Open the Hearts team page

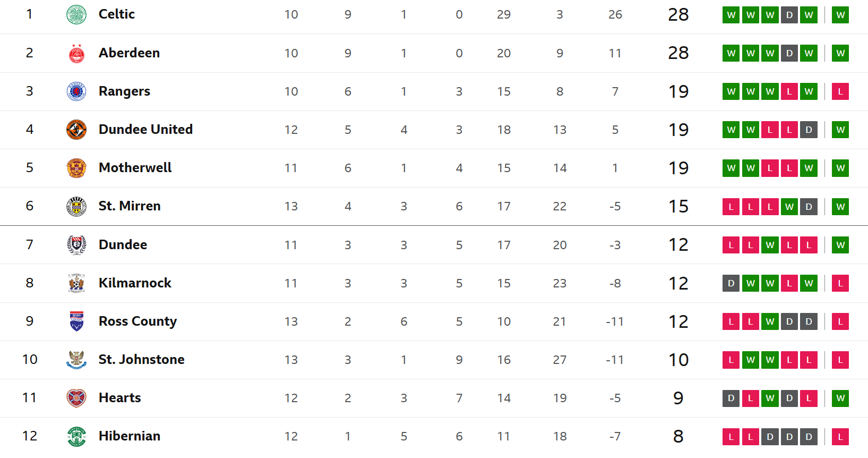(x=119, y=398)
